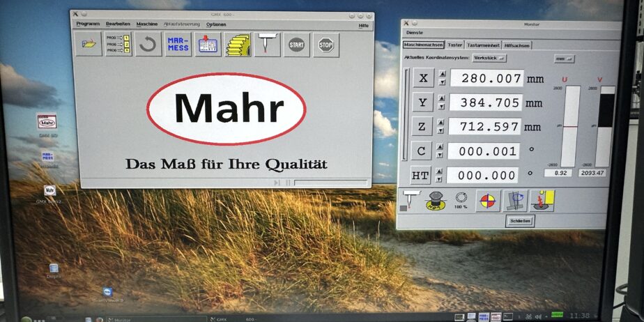Click the circular arrow repeat icon

click(148, 45)
